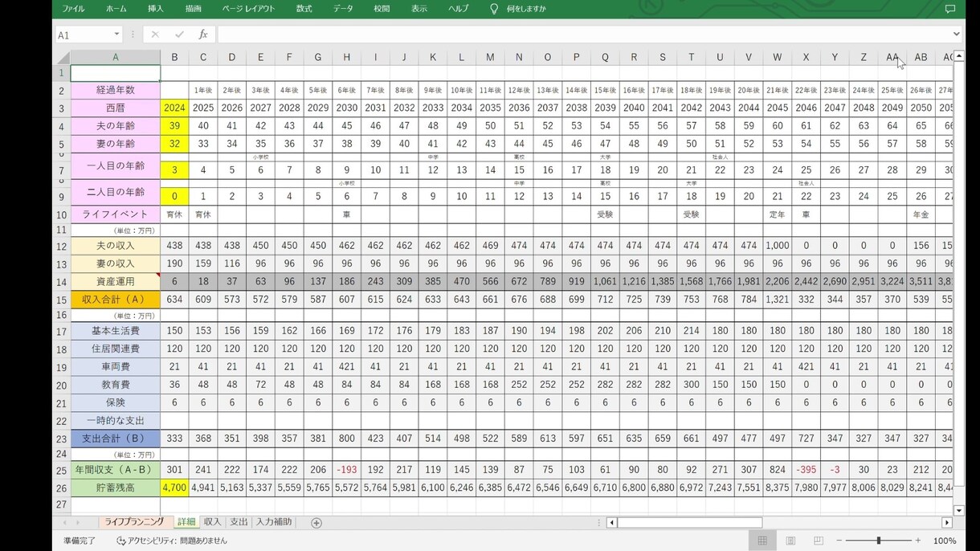Open the ファイル menu tab
Viewport: 980px width, 551px height.
click(73, 9)
